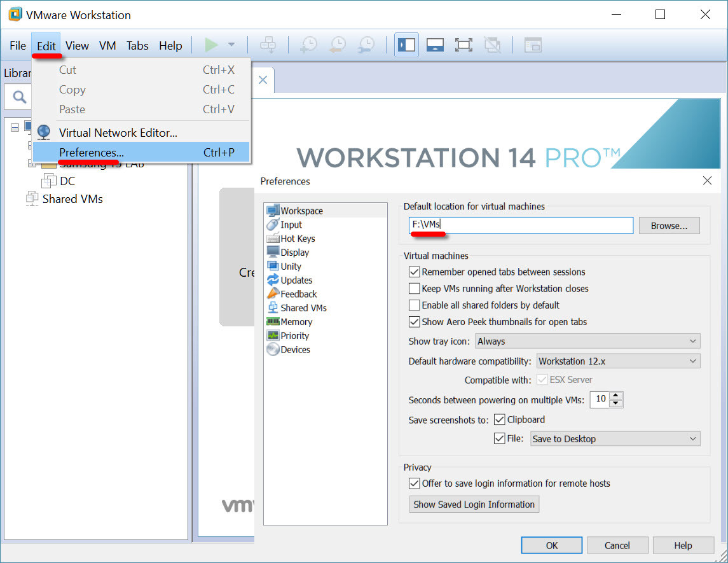The width and height of the screenshot is (728, 563).
Task: Toggle Show Aero Peek thumbnails checkbox
Action: click(414, 322)
